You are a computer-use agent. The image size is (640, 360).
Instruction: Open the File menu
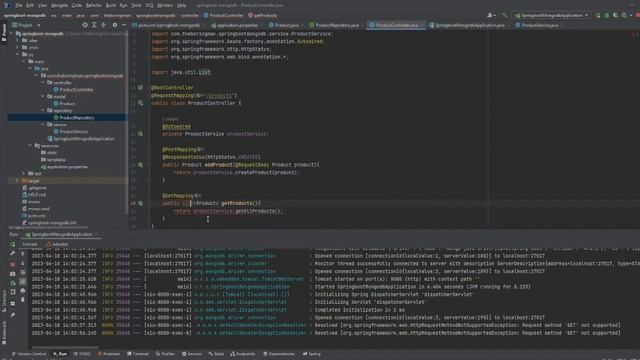pyautogui.click(x=19, y=6)
